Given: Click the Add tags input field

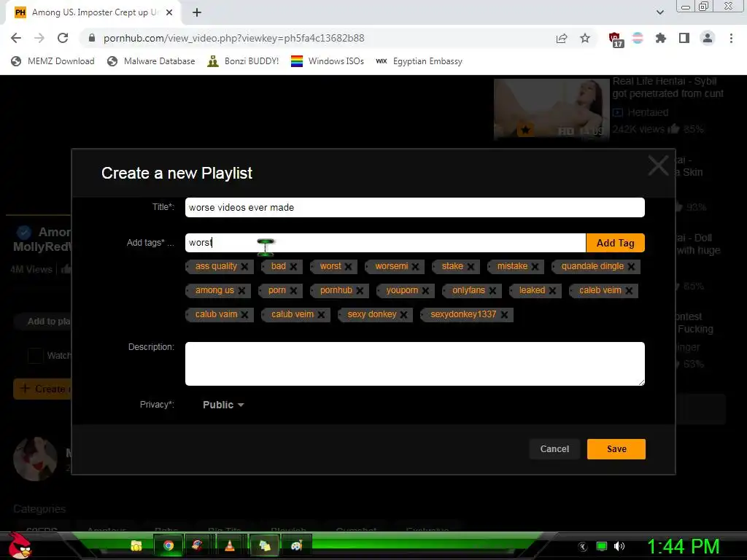Looking at the screenshot, I should click(x=385, y=243).
